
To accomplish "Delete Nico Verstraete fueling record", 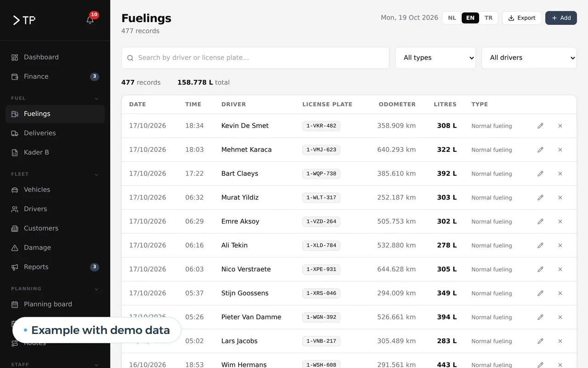I will pos(560,269).
